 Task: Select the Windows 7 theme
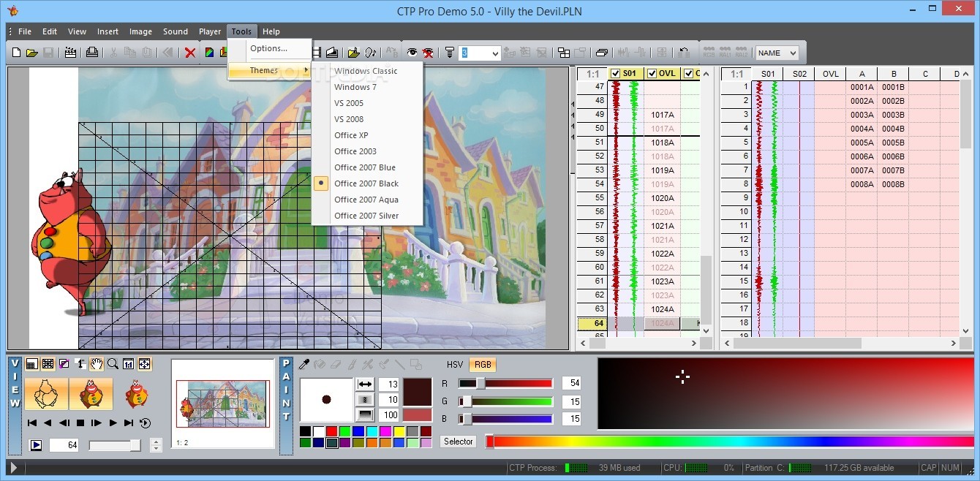(x=355, y=87)
